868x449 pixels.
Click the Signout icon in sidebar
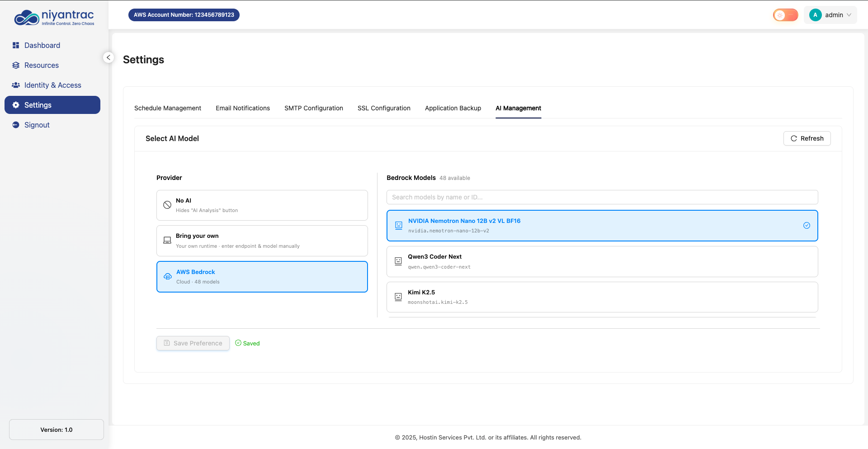click(16, 125)
